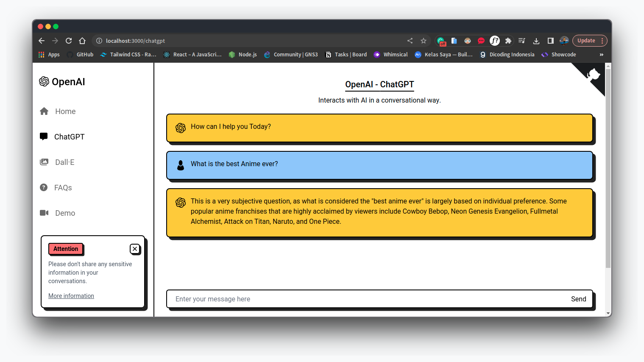Open the Kelas Saya bookmark

tap(444, 55)
